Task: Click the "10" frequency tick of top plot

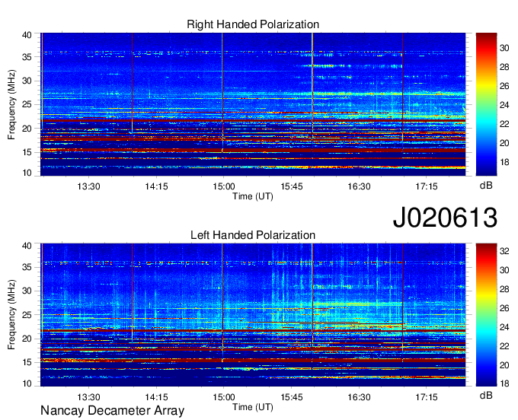Action: tap(27, 173)
